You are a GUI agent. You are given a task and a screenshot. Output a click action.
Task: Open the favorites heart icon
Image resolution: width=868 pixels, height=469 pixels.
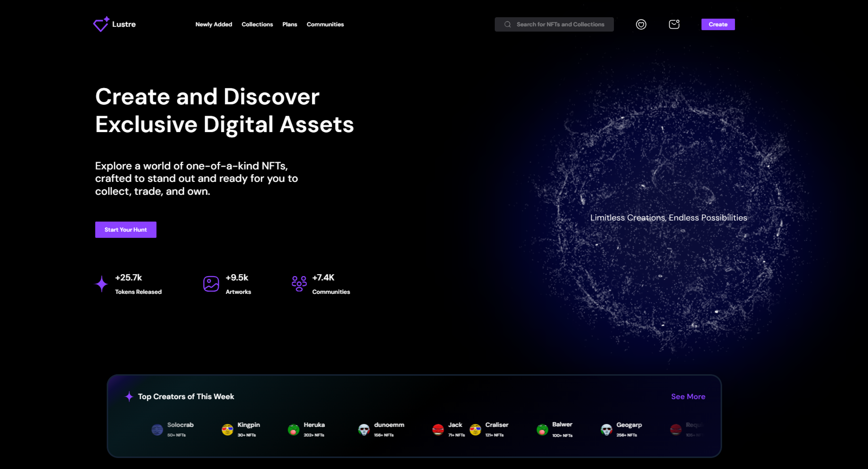(641, 24)
